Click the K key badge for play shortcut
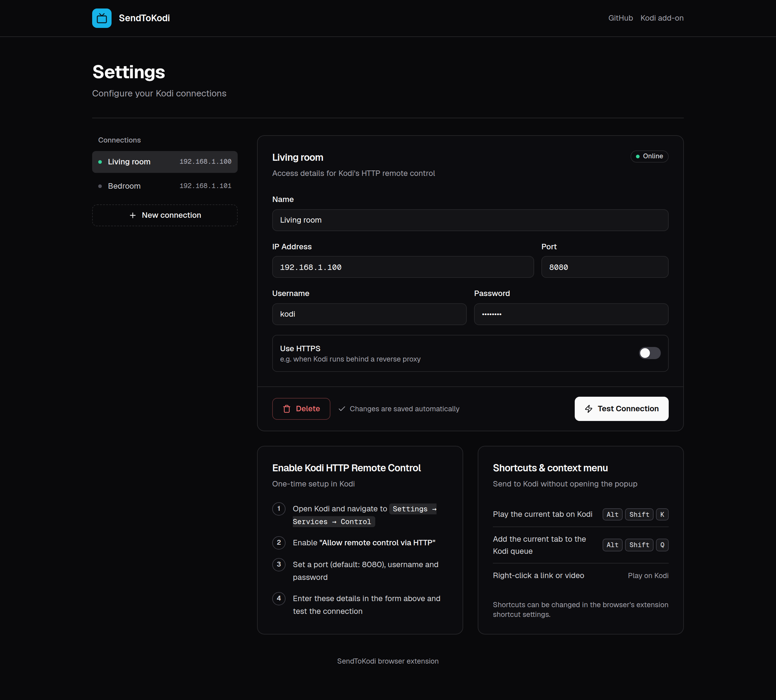This screenshot has width=776, height=700. [x=662, y=515]
